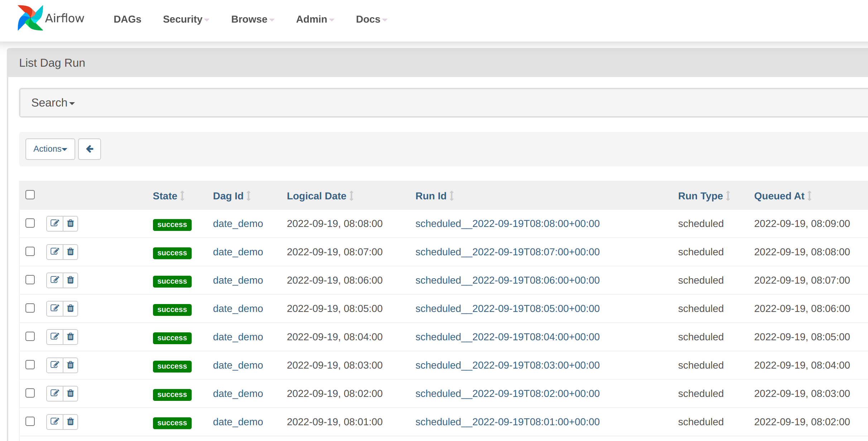Image resolution: width=868 pixels, height=441 pixels.
Task: Open run scheduled__2022-09-19T08:04:00+00:00
Action: point(507,337)
